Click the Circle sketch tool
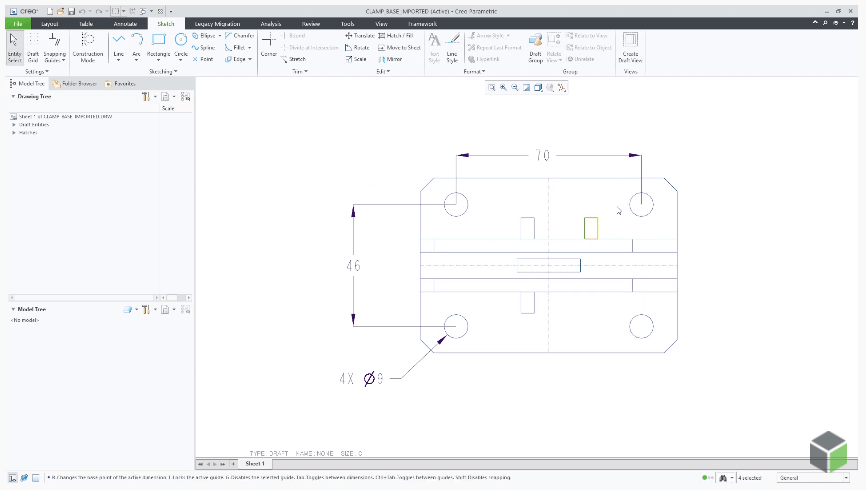Image resolution: width=866 pixels, height=490 pixels. point(181,44)
